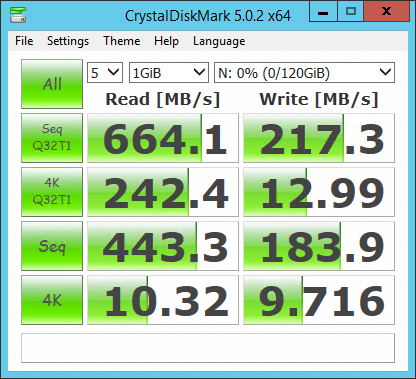This screenshot has height=379, width=416.
Task: Open the Theme menu
Action: click(x=122, y=41)
